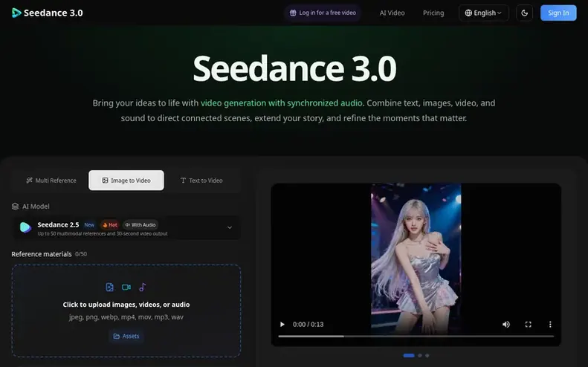This screenshot has width=588, height=367.
Task: Open the Pricing page link
Action: 433,13
